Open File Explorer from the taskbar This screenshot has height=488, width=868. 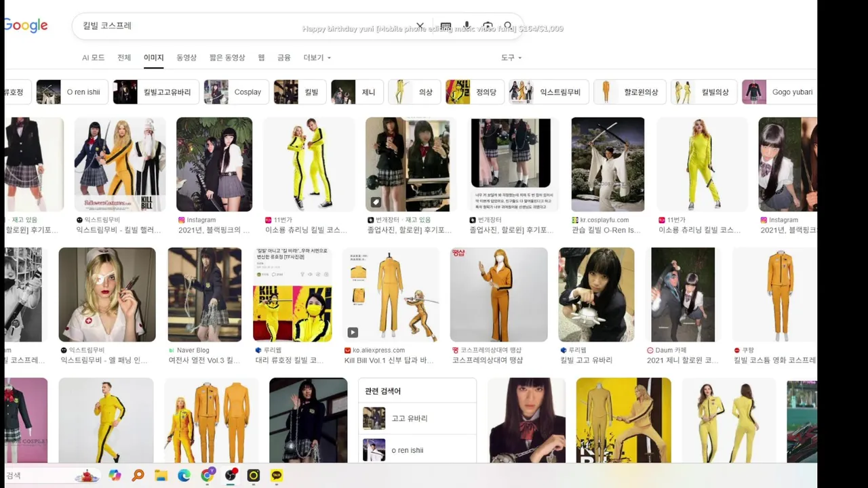coord(161,476)
